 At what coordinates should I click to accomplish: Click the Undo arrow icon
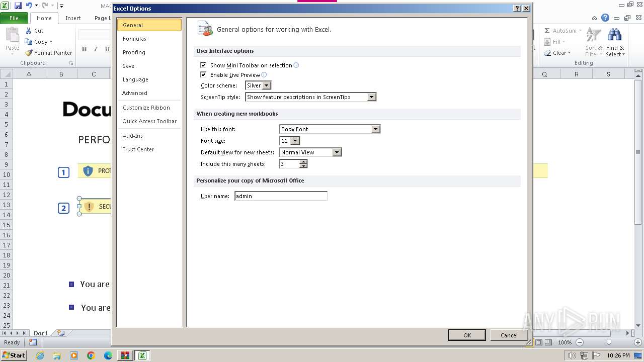[x=29, y=6]
